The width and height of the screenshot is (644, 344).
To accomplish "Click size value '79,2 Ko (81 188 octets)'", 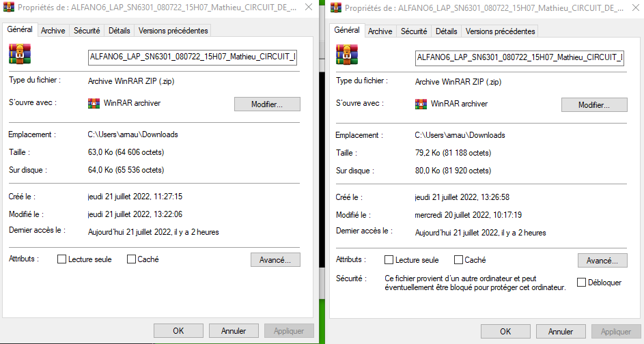I will [453, 153].
